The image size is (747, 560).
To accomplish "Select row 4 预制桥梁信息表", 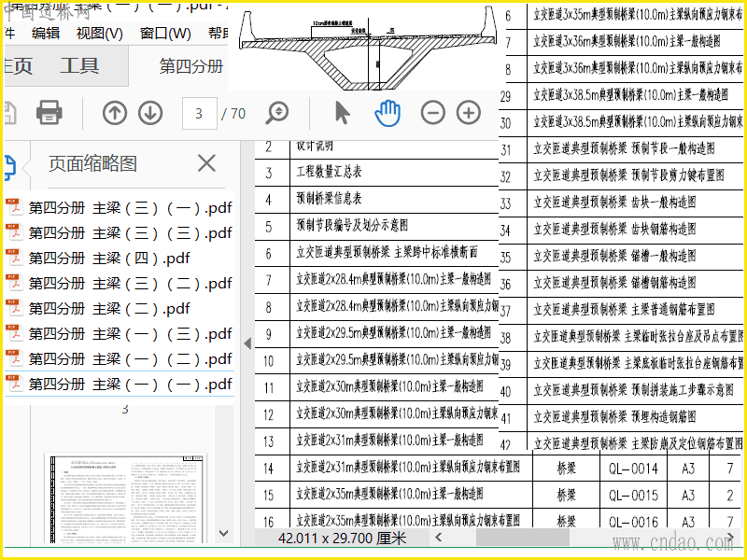I will [x=376, y=200].
